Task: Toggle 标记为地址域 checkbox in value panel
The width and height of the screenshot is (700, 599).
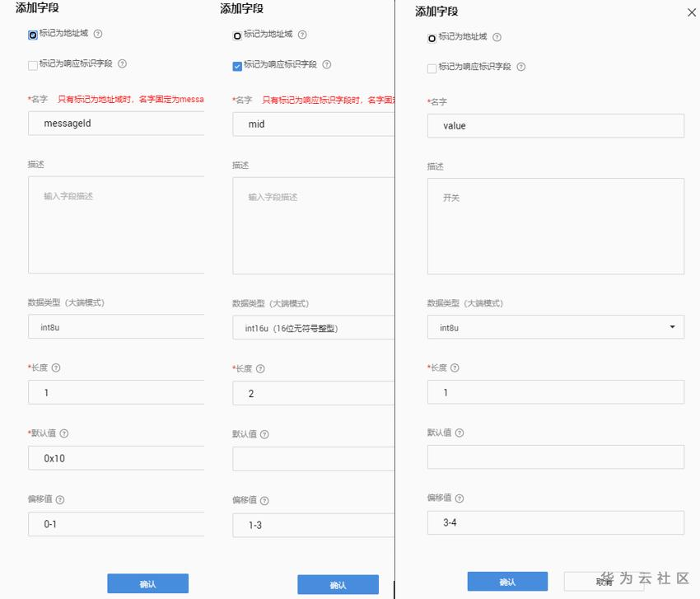Action: pos(432,39)
